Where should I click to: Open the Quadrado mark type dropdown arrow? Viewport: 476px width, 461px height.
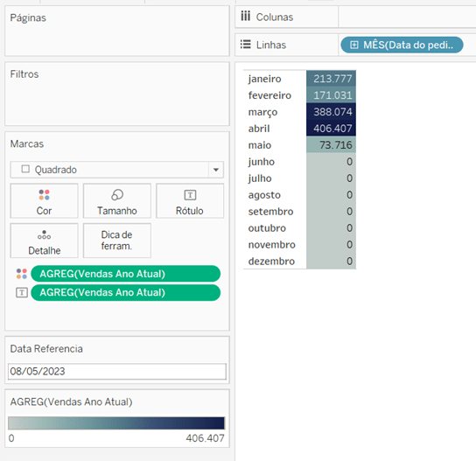click(216, 170)
